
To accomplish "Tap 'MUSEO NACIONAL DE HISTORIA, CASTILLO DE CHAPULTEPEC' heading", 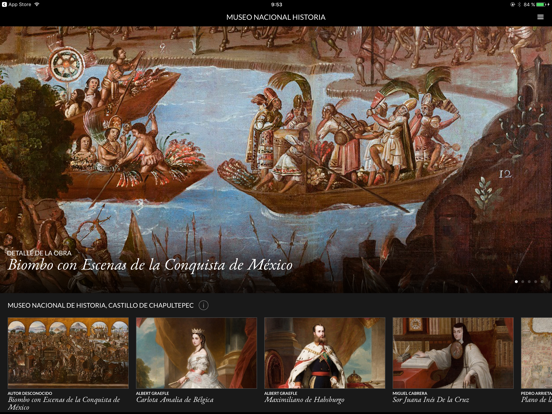I will tap(101, 305).
